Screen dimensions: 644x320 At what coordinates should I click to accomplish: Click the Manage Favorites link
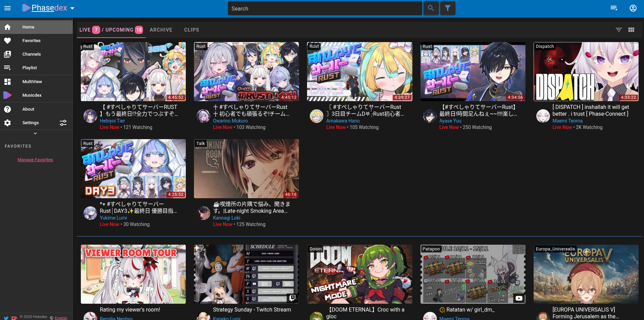pos(35,160)
